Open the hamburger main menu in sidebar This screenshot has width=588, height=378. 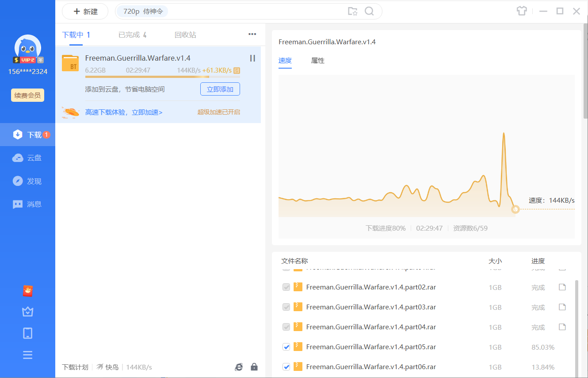28,355
